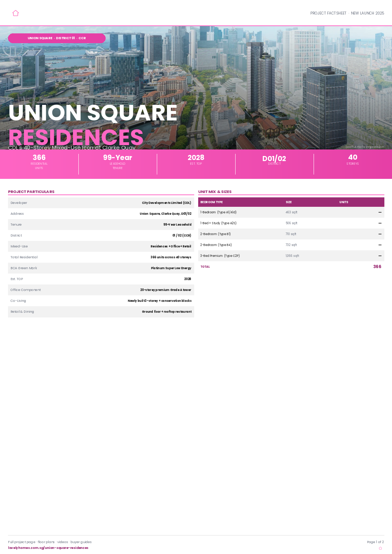Click the 'UNITS' column header
This screenshot has height=554, width=392.
344,202
